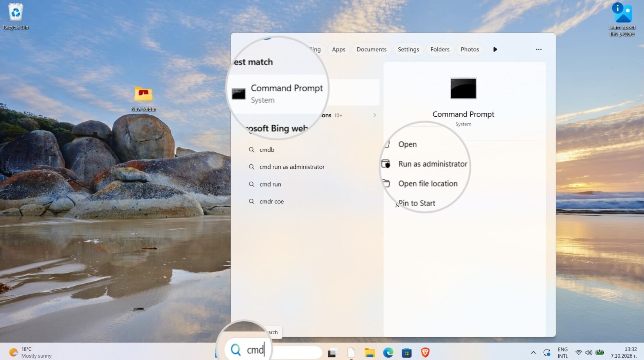Select Pin to Start option
644x360 pixels.
[x=416, y=203]
